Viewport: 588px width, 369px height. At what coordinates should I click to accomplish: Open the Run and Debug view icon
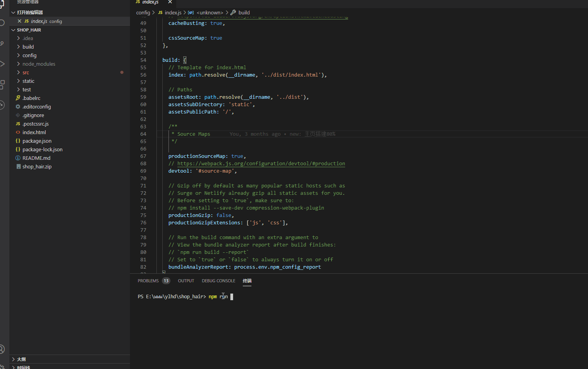pyautogui.click(x=2, y=64)
